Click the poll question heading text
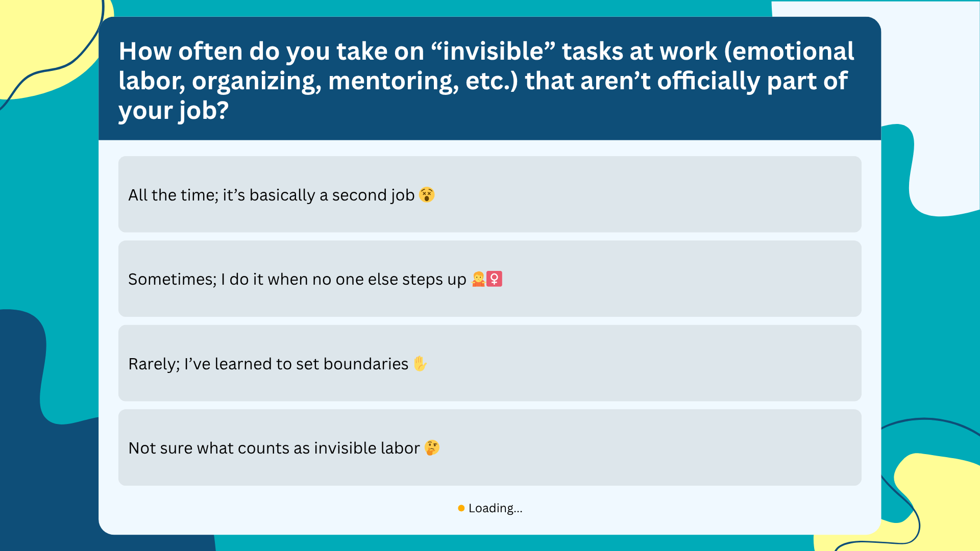980x551 pixels. (486, 81)
